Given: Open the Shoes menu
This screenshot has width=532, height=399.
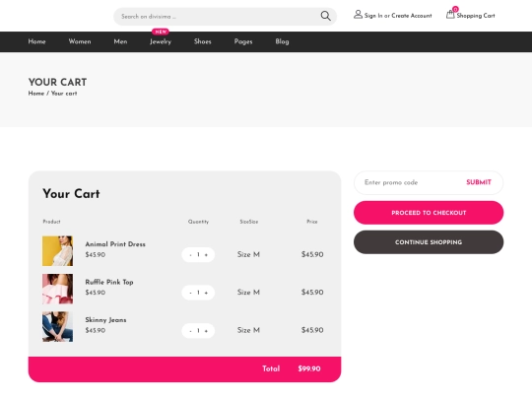Looking at the screenshot, I should pos(203,41).
